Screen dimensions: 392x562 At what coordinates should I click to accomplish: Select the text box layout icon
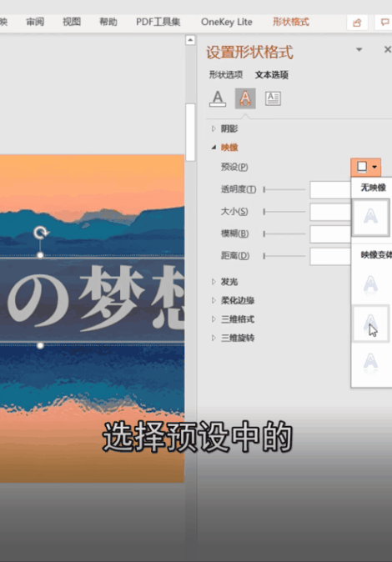point(273,98)
